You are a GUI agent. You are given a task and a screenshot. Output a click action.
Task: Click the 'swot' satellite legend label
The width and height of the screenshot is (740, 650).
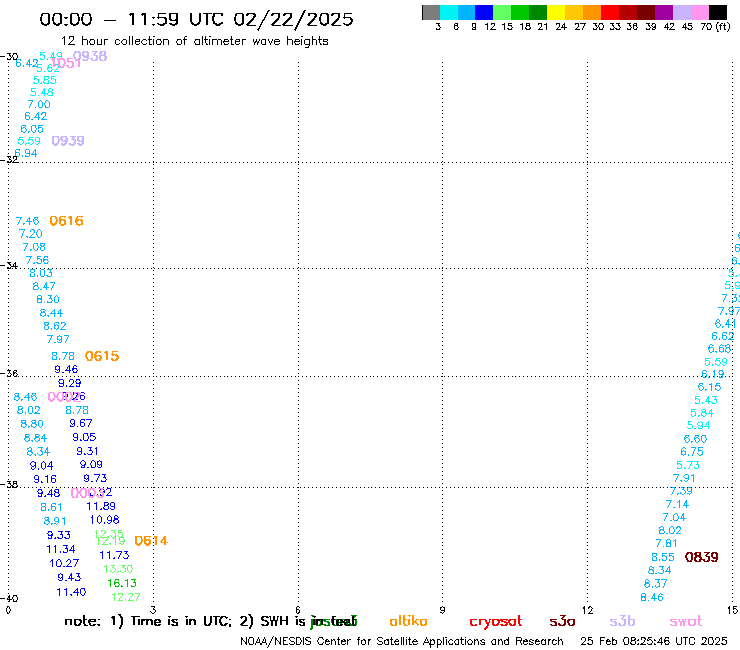(686, 621)
